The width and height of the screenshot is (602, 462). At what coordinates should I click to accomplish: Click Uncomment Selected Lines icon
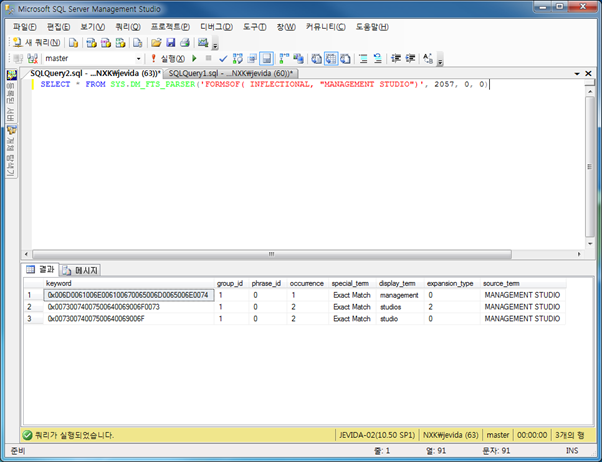point(377,58)
